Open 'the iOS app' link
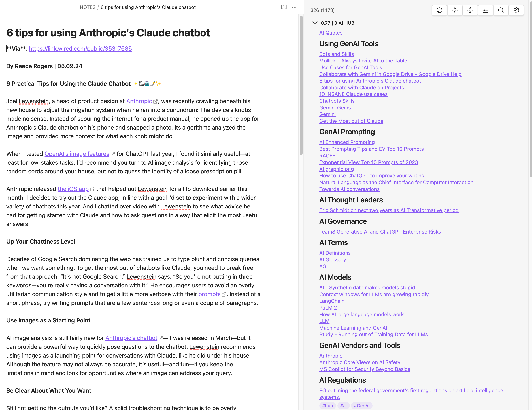Image resolution: width=532 pixels, height=410 pixels. [x=73, y=189]
